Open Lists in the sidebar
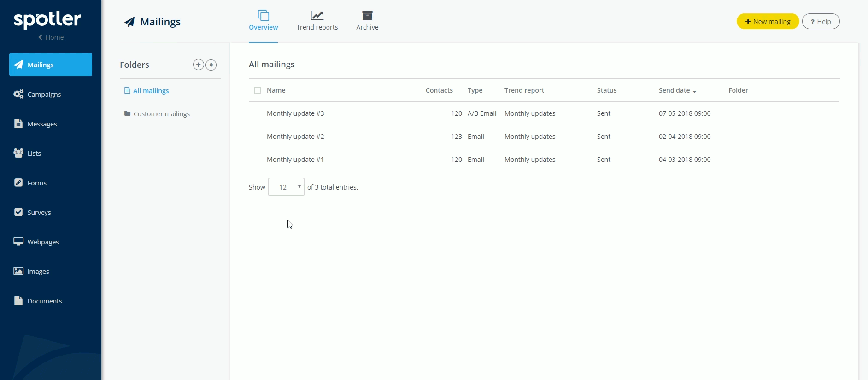 [x=51, y=153]
